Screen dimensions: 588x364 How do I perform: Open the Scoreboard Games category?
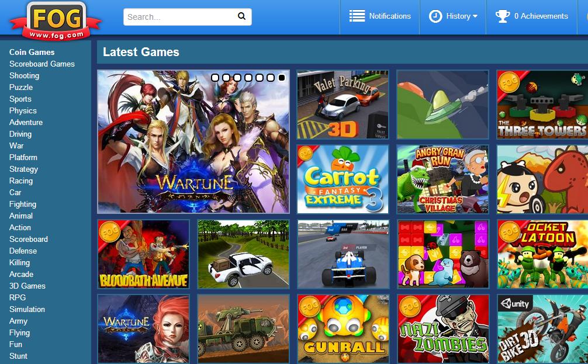tap(42, 64)
